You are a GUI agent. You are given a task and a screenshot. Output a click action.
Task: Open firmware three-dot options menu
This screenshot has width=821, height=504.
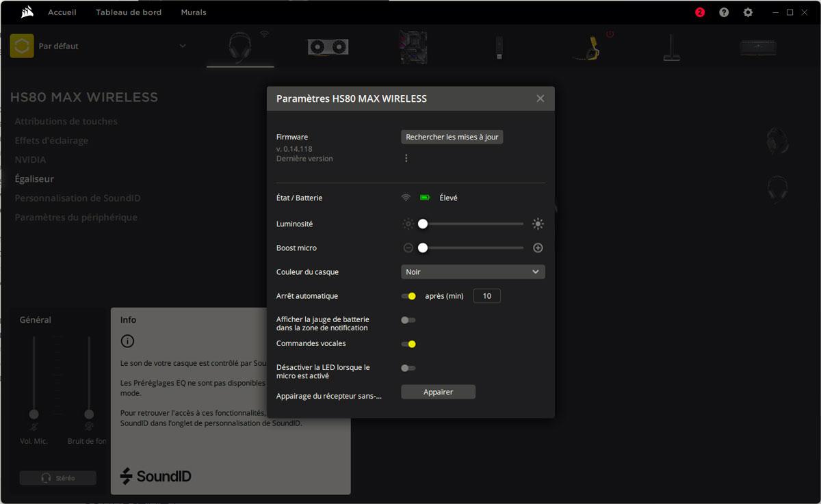tap(406, 159)
